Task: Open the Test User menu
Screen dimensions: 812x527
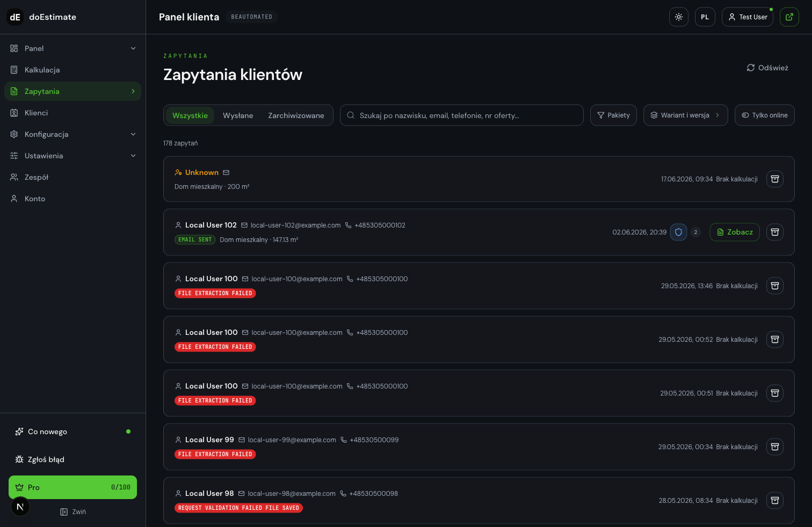Action: click(748, 17)
